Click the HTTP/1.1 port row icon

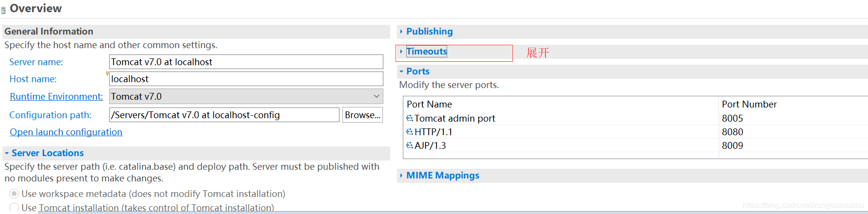[x=410, y=132]
